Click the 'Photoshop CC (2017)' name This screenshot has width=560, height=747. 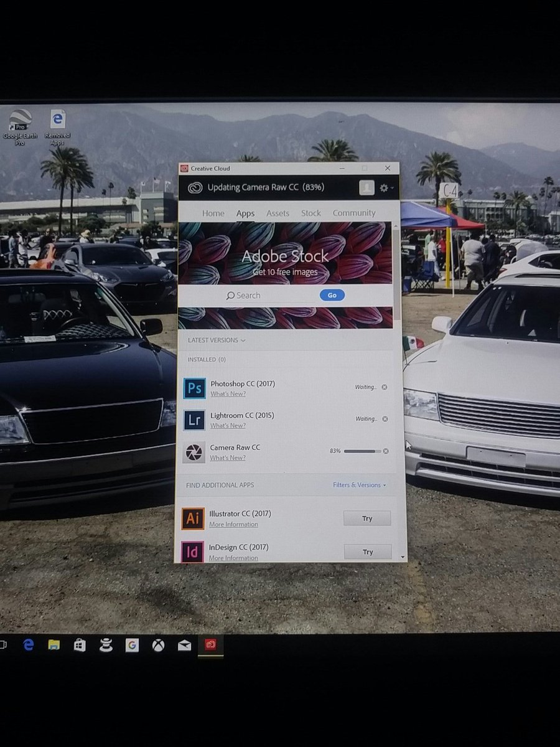(x=243, y=383)
